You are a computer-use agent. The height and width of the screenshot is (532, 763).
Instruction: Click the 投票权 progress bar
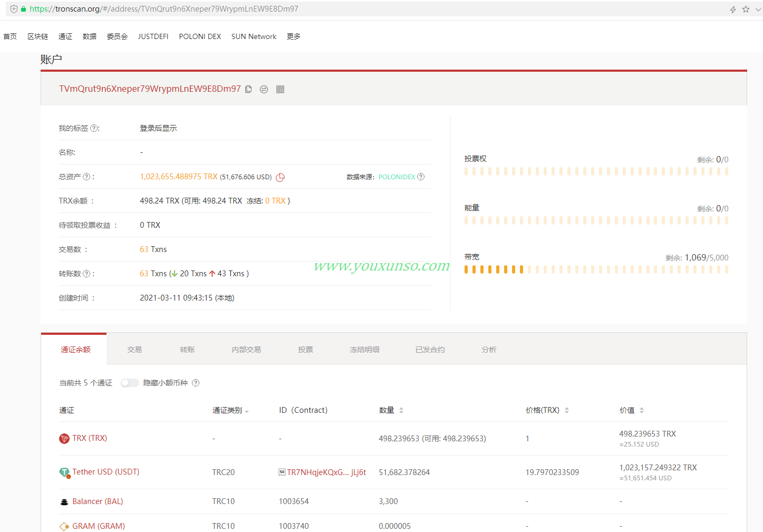click(x=596, y=171)
